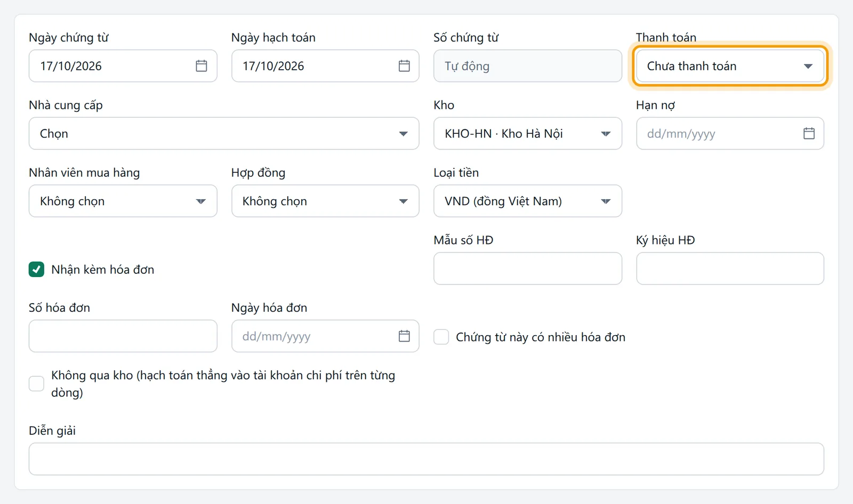Focus the Ký hiệu HĐ input

[730, 269]
